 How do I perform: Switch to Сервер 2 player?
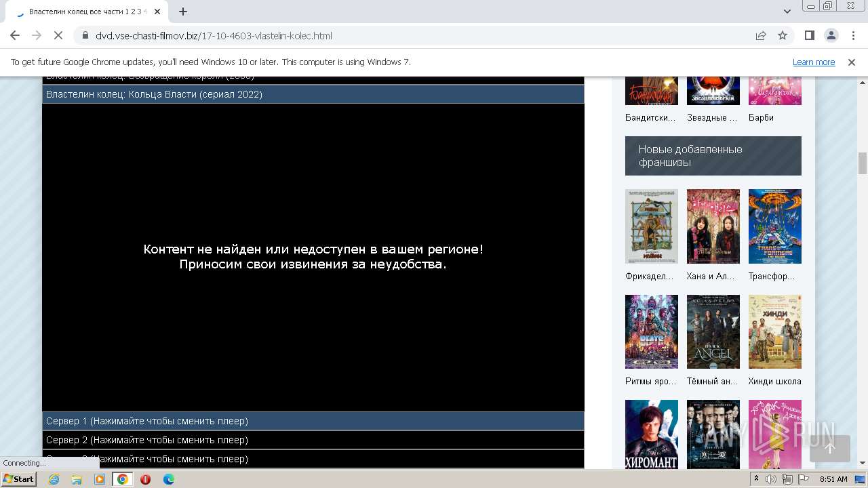(313, 440)
